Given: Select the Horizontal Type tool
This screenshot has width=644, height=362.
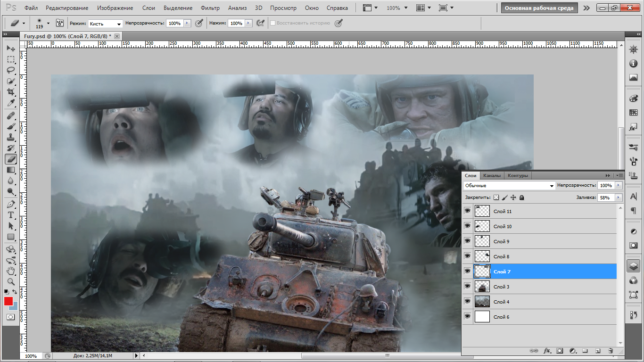Looking at the screenshot, I should click(x=11, y=214).
